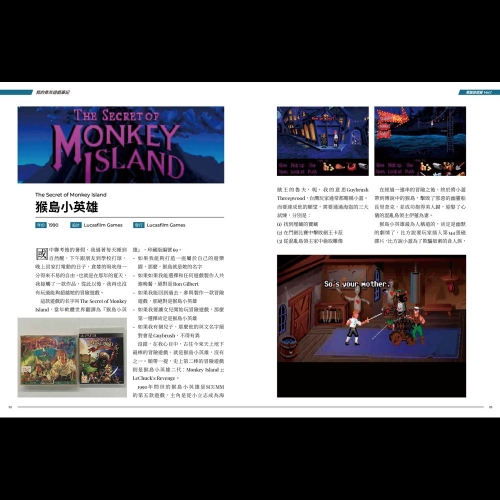Click the boxed drop-cap character starting the article
500x500 pixels.
(42, 254)
